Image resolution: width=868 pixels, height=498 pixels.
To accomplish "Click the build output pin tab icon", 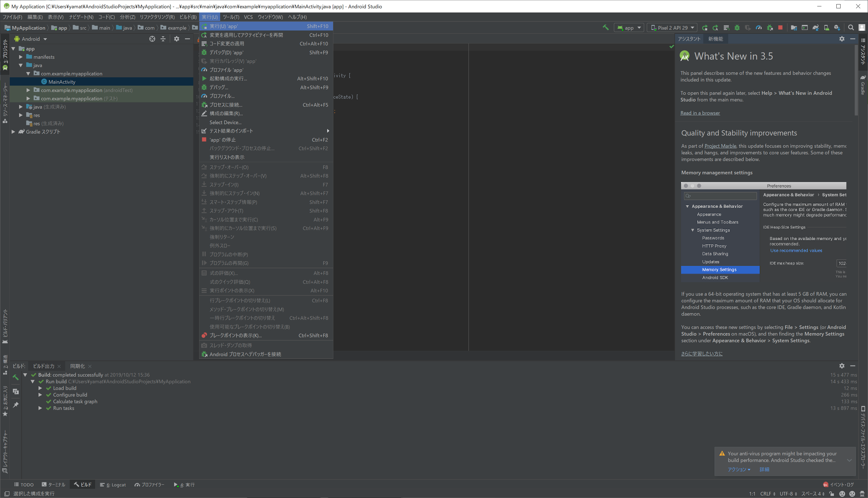I will (16, 405).
